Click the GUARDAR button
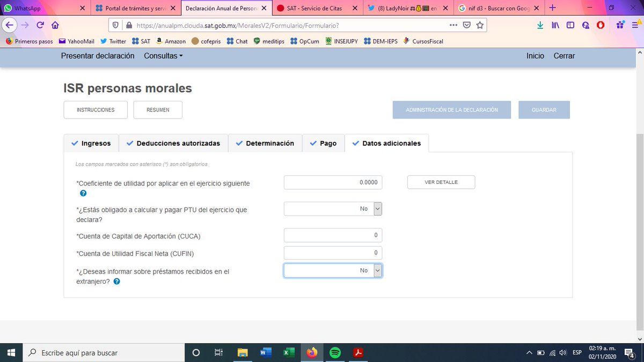The width and height of the screenshot is (644, 362). 544,110
